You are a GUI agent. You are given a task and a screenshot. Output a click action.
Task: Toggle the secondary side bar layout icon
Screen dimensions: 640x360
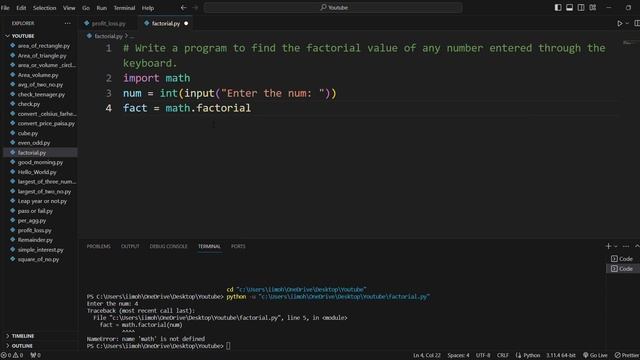[x=581, y=7]
